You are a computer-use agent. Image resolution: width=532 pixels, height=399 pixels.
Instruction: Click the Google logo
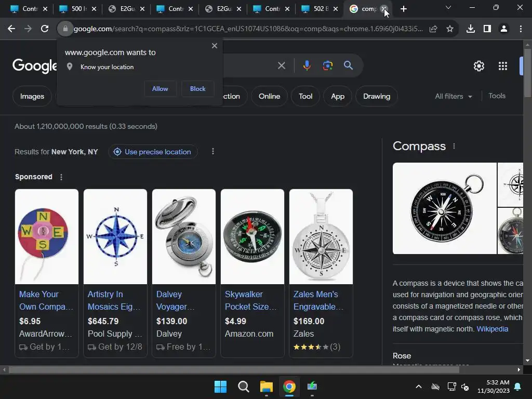(35, 65)
